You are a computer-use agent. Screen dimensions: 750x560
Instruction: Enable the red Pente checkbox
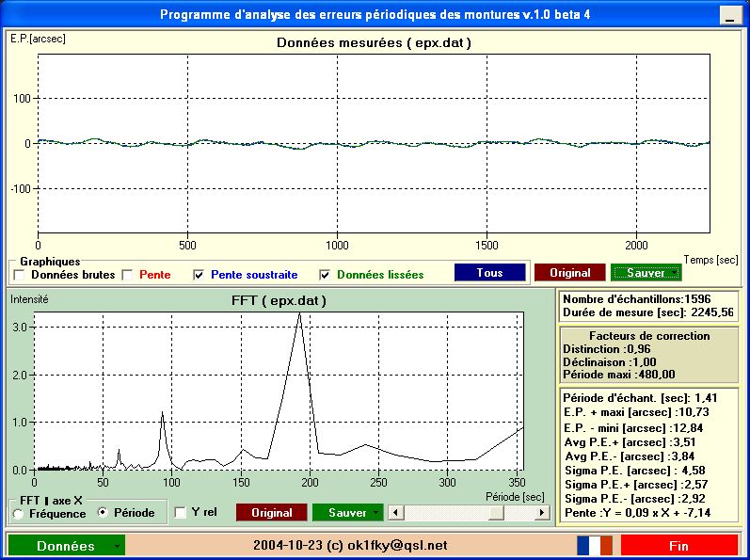click(127, 275)
